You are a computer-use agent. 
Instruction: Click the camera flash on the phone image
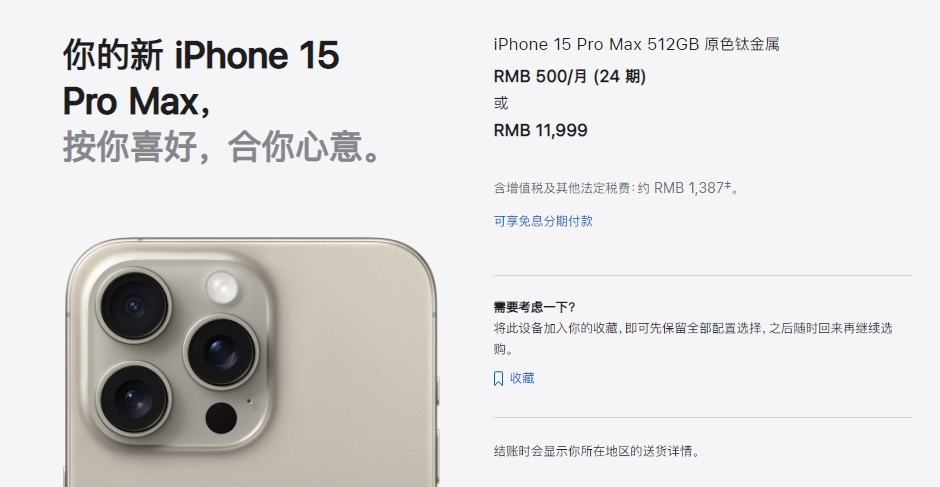tap(222, 287)
